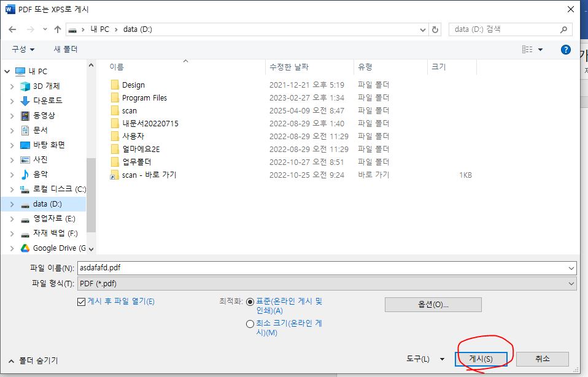Click the sidebar scroll-up arrow

(x=91, y=65)
